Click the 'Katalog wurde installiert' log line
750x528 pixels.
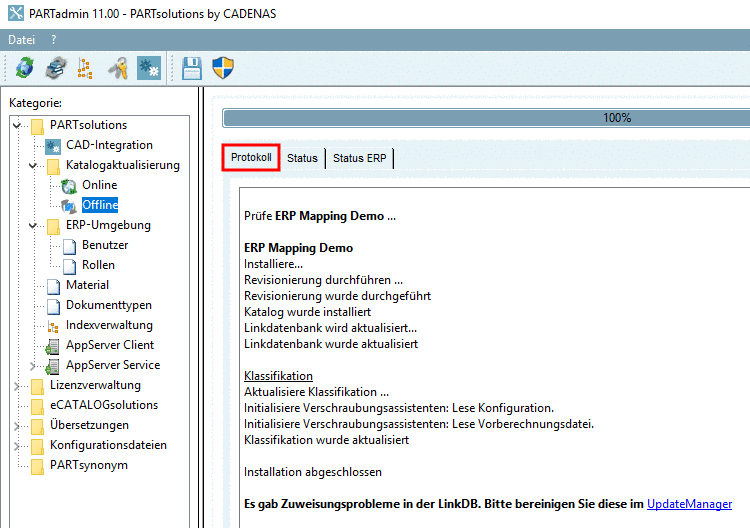pyautogui.click(x=308, y=312)
